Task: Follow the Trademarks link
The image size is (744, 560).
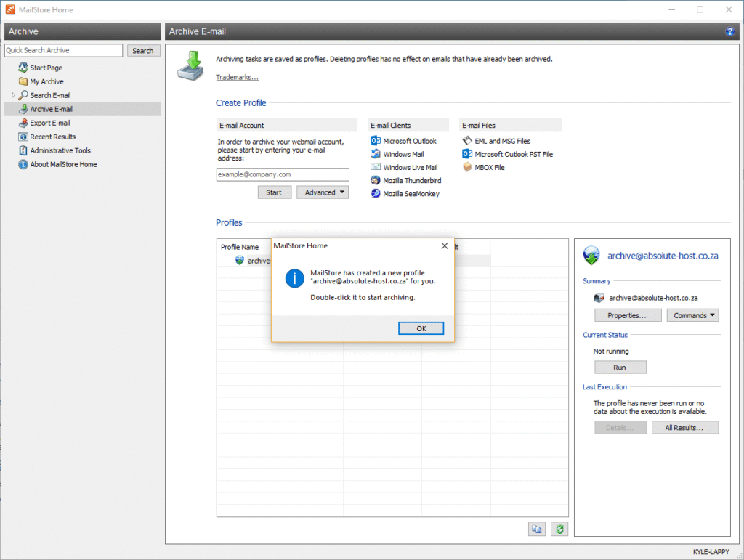Action: pyautogui.click(x=238, y=77)
